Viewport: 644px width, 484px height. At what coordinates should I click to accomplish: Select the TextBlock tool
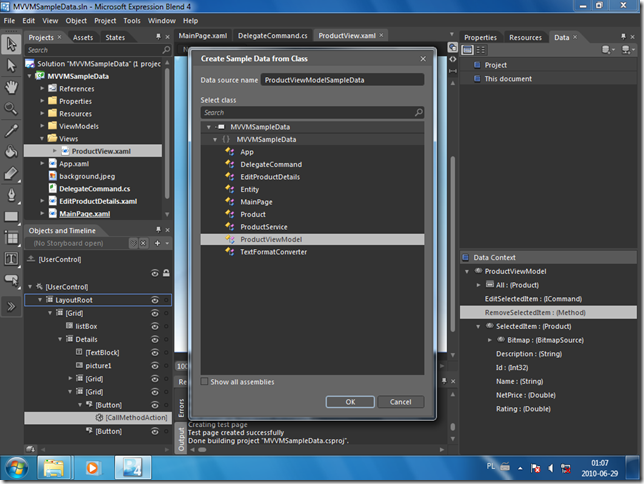coord(11,259)
